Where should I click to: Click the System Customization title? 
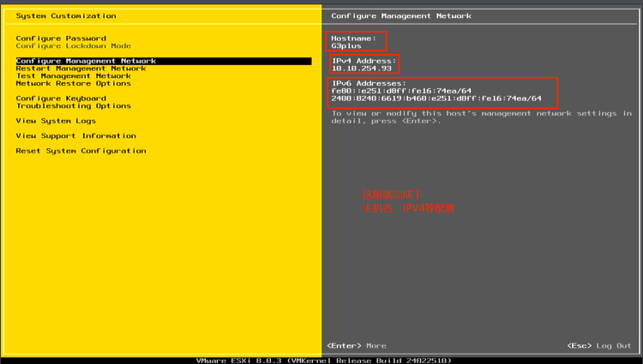pos(66,16)
